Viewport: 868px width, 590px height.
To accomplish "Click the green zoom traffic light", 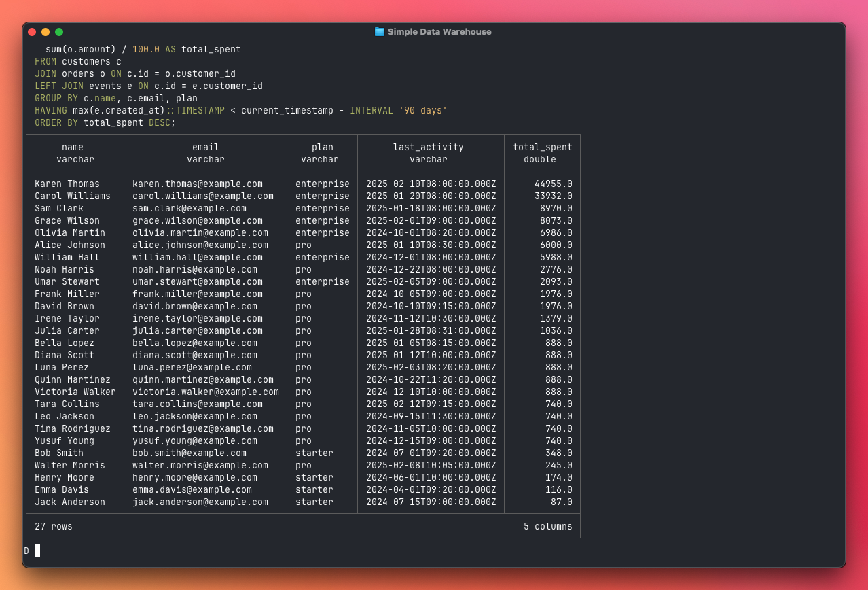I will [58, 31].
